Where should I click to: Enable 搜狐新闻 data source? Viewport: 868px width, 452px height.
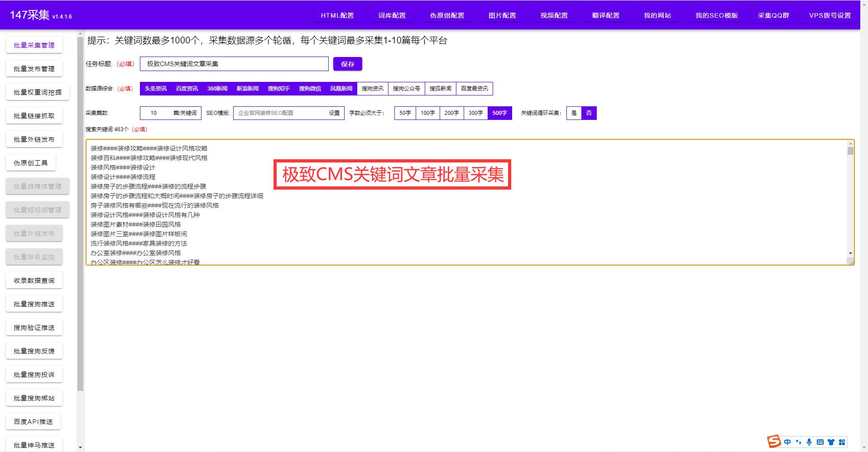(441, 89)
